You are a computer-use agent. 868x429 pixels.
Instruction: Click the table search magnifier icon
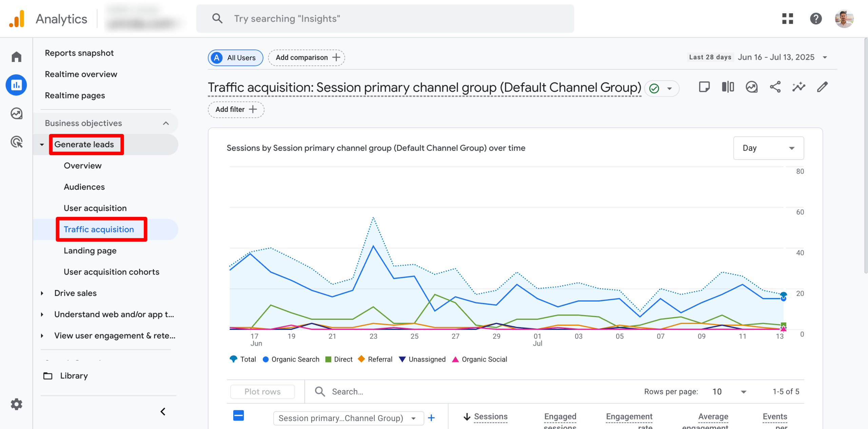(320, 391)
